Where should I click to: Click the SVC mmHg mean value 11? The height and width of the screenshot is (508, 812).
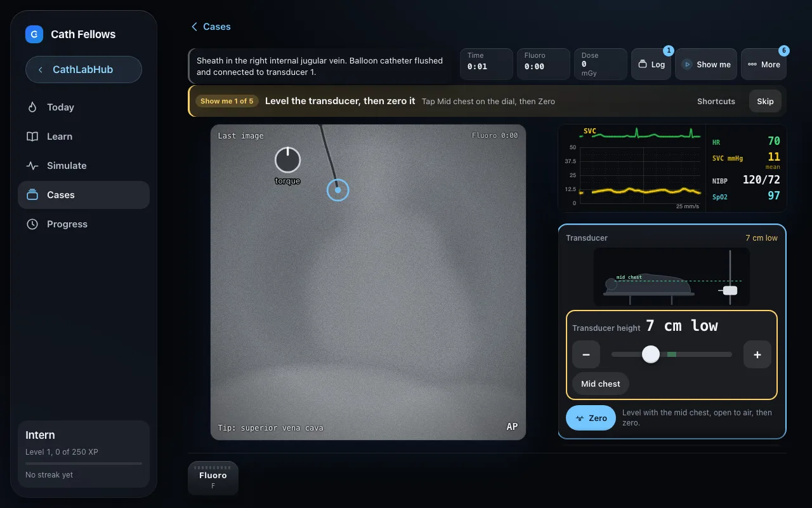(x=774, y=157)
